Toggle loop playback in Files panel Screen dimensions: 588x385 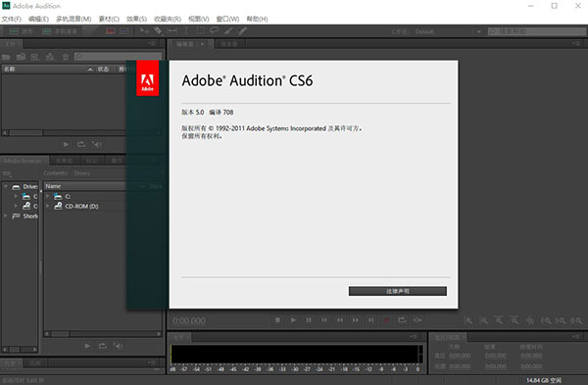point(81,144)
